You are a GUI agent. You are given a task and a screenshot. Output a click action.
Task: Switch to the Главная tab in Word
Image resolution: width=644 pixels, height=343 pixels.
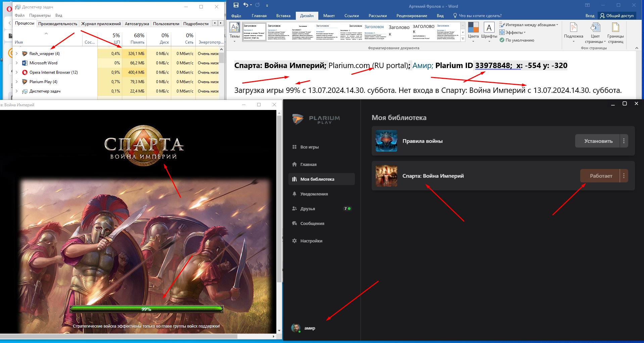pos(259,16)
